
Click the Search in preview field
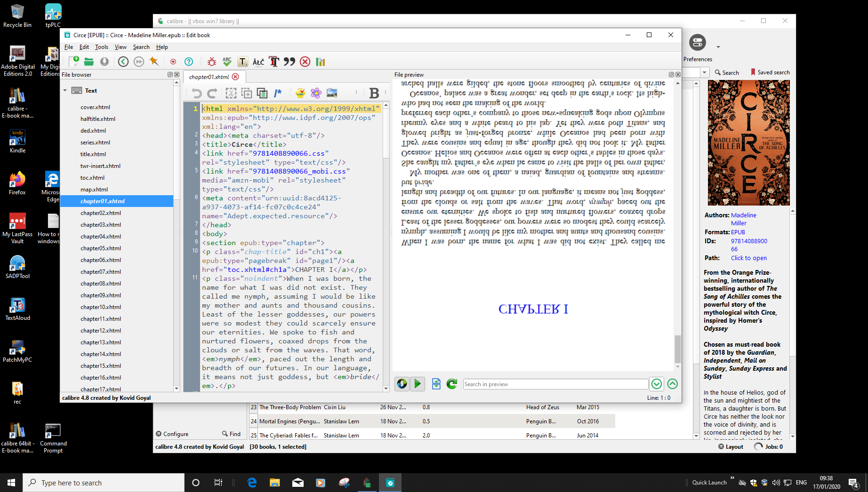point(555,384)
